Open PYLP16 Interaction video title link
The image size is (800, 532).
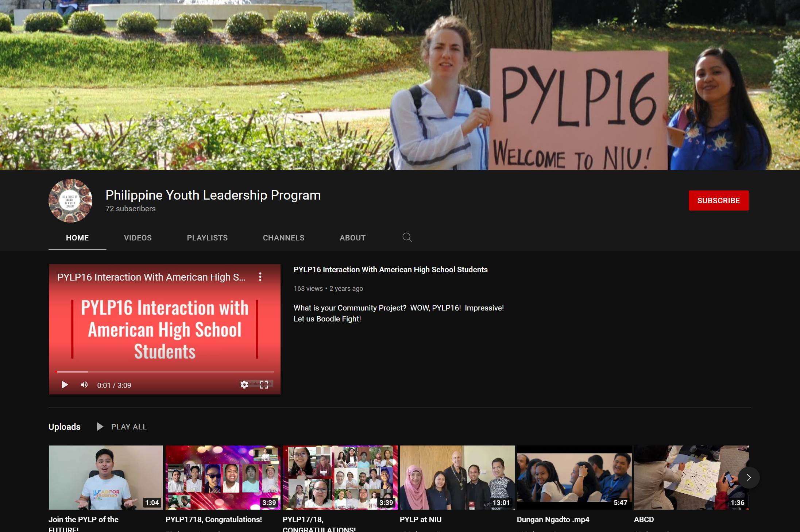[x=390, y=270]
